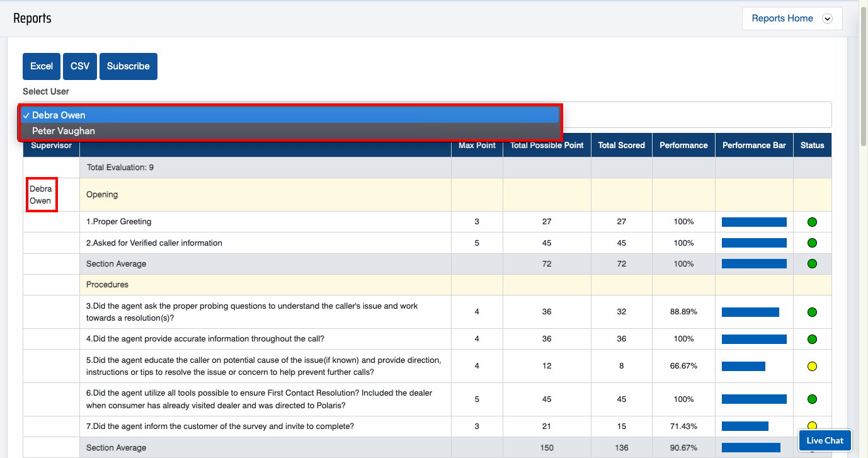Open the Reports Home dropdown
Screen dimensions: 868x458
pyautogui.click(x=782, y=18)
